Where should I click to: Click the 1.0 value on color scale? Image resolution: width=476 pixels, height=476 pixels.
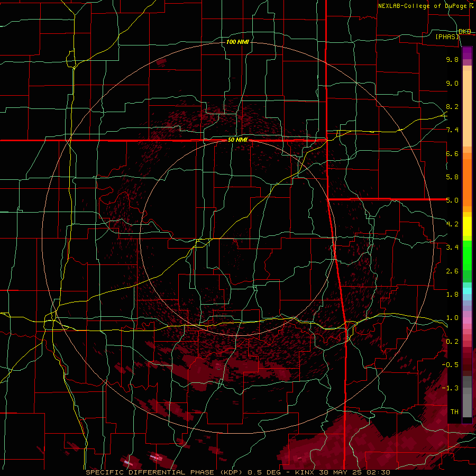[x=452, y=318]
